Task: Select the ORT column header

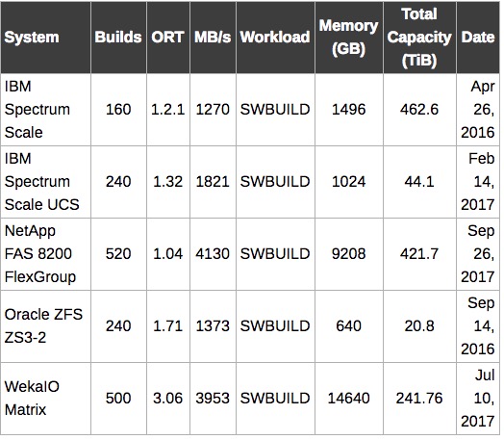Action: click(x=168, y=38)
